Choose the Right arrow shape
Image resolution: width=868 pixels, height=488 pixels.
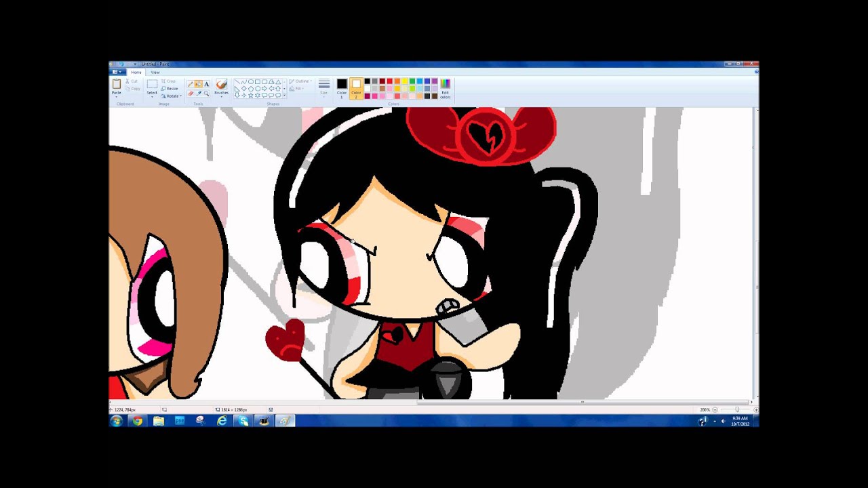pyautogui.click(x=264, y=88)
